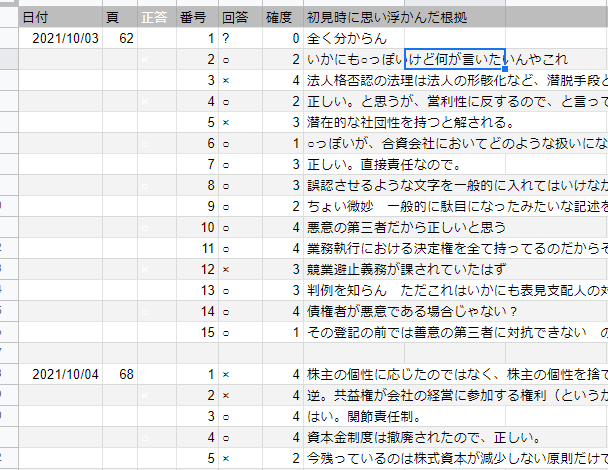Select the cell starting ○っぽいが、合資会社
This screenshot has width=608, height=470.
point(354,143)
